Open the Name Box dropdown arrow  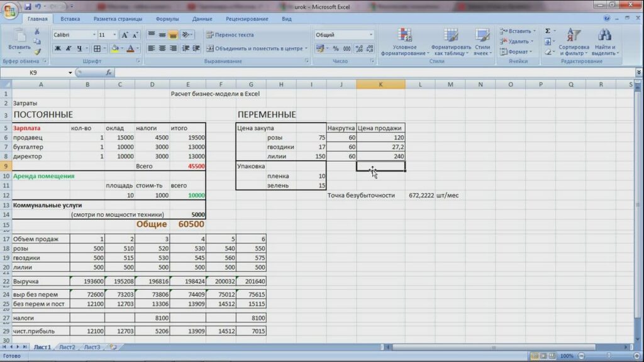tap(70, 73)
